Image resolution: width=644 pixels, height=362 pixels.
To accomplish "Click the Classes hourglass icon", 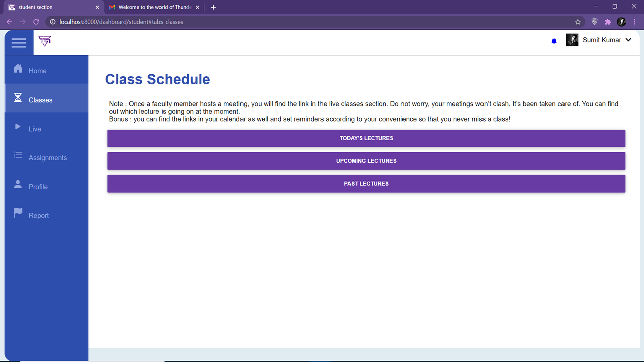I will 18,98.
